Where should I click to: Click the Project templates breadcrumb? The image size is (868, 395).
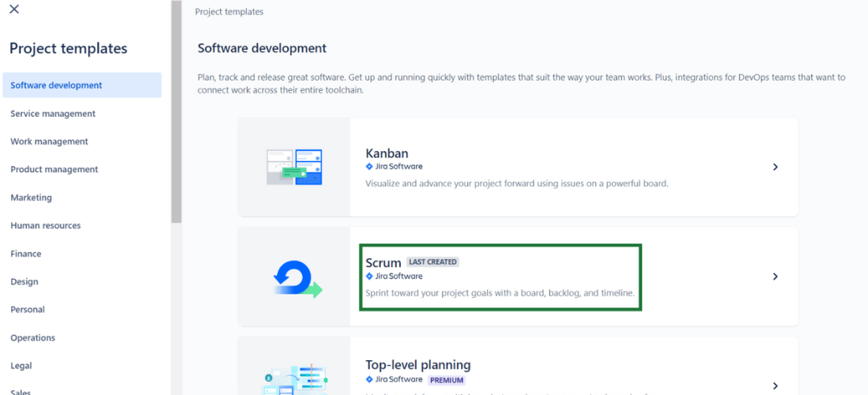tap(229, 12)
